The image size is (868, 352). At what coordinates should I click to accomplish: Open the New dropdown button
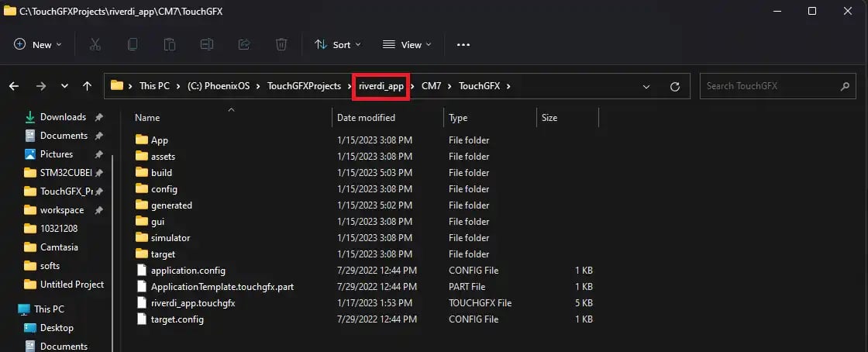coord(38,45)
